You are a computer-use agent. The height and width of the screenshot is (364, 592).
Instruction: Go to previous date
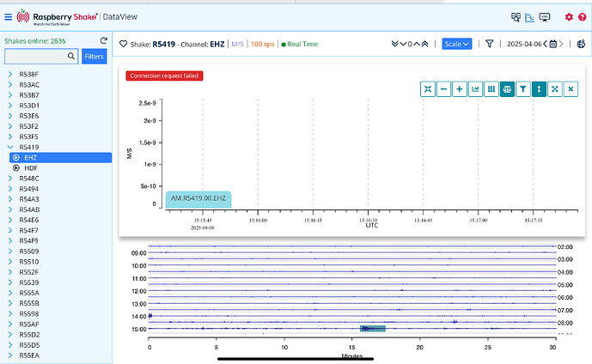click(546, 44)
